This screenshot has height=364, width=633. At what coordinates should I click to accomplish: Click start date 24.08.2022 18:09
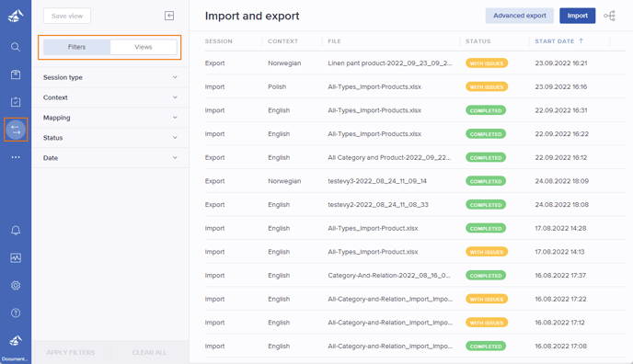pyautogui.click(x=561, y=181)
